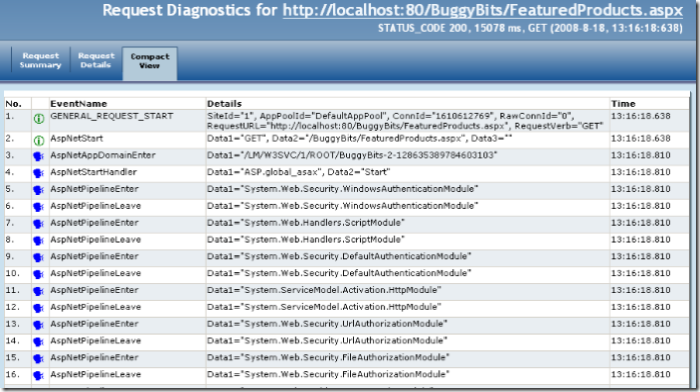Click ServiceModel.Activation.HttpModule details in row 11
This screenshot has width=700, height=392.
(x=324, y=290)
